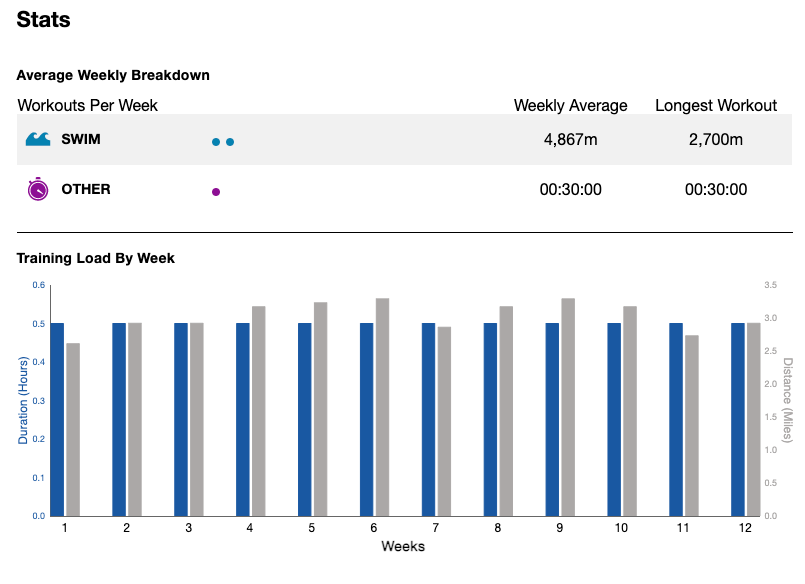This screenshot has width=805, height=584.
Task: Click the second blue swim workout dot
Action: tap(230, 142)
